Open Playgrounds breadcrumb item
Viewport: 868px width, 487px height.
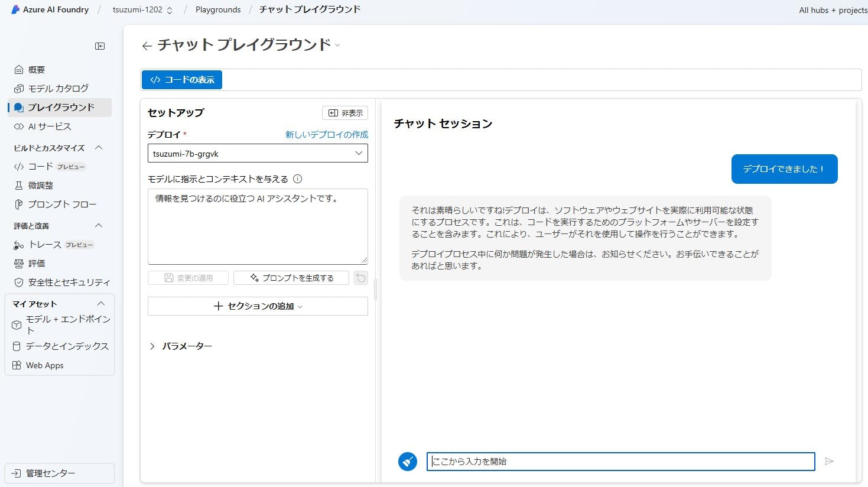pos(218,9)
